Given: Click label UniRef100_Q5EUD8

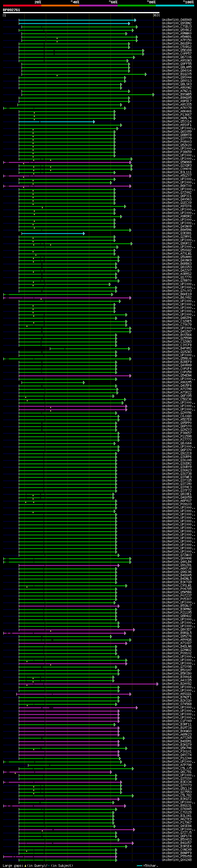Looking at the screenshot, I should (x=177, y=50).
